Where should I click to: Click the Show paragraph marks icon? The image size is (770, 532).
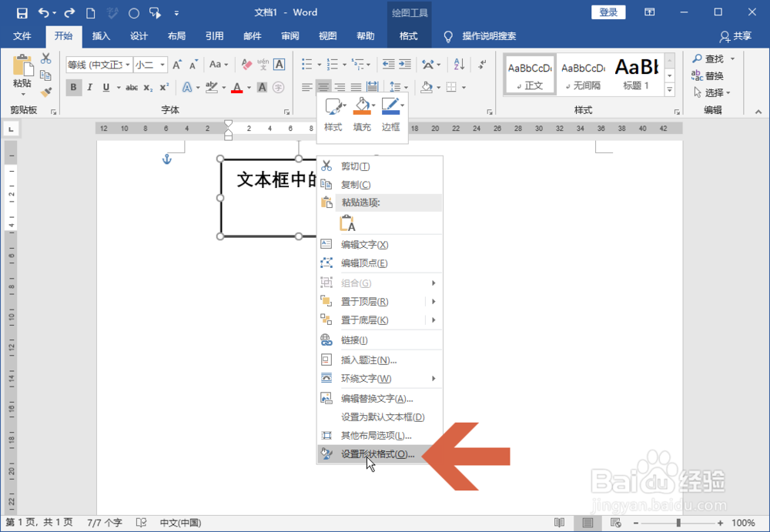click(482, 65)
